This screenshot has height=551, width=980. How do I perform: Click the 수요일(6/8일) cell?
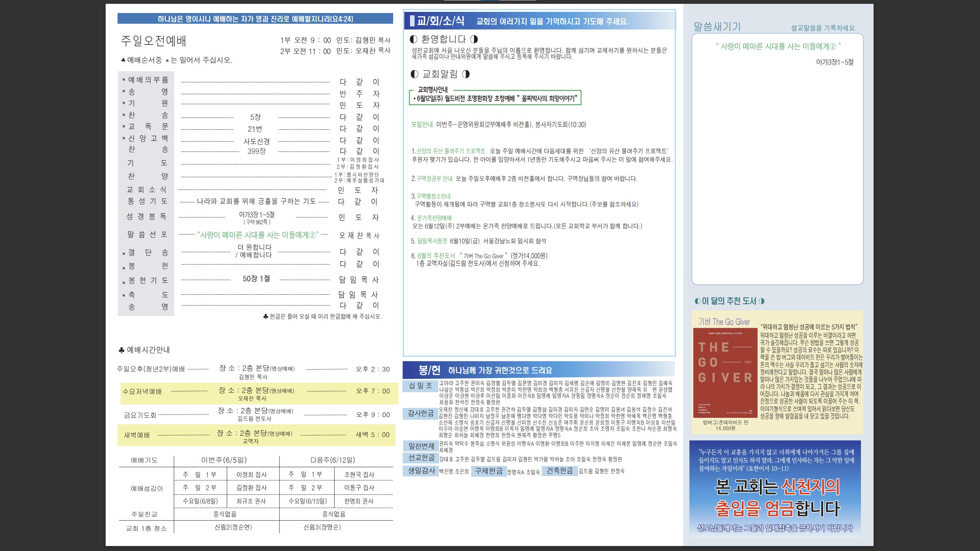(200, 501)
